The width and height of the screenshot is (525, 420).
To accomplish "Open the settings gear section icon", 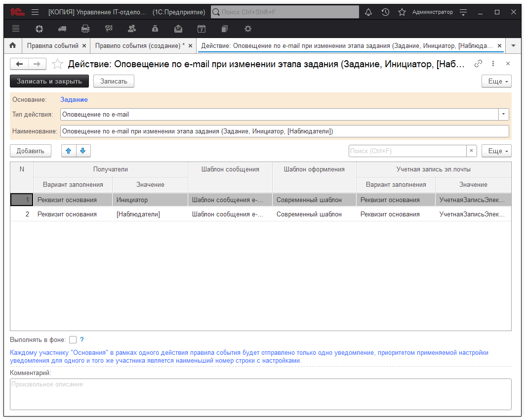I will pyautogui.click(x=248, y=29).
